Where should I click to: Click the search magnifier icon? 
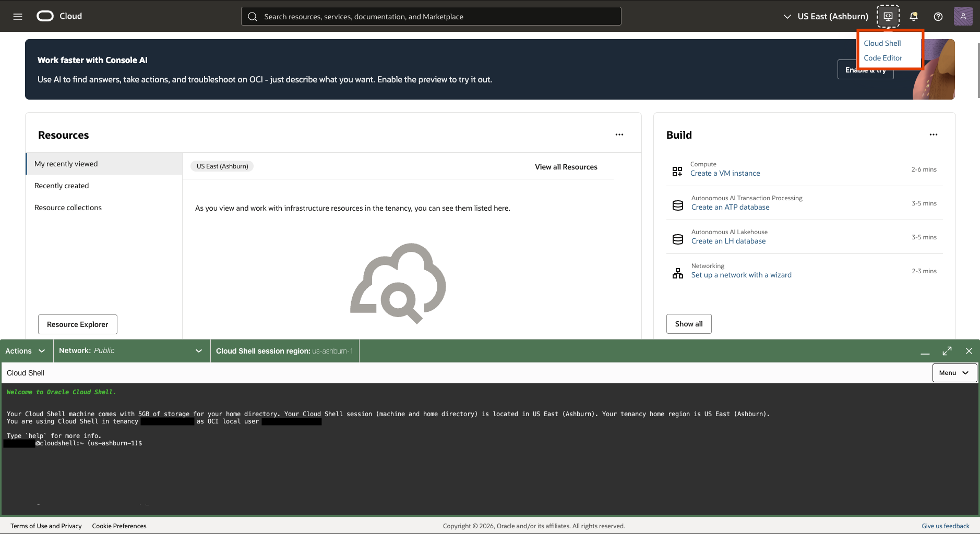(253, 17)
